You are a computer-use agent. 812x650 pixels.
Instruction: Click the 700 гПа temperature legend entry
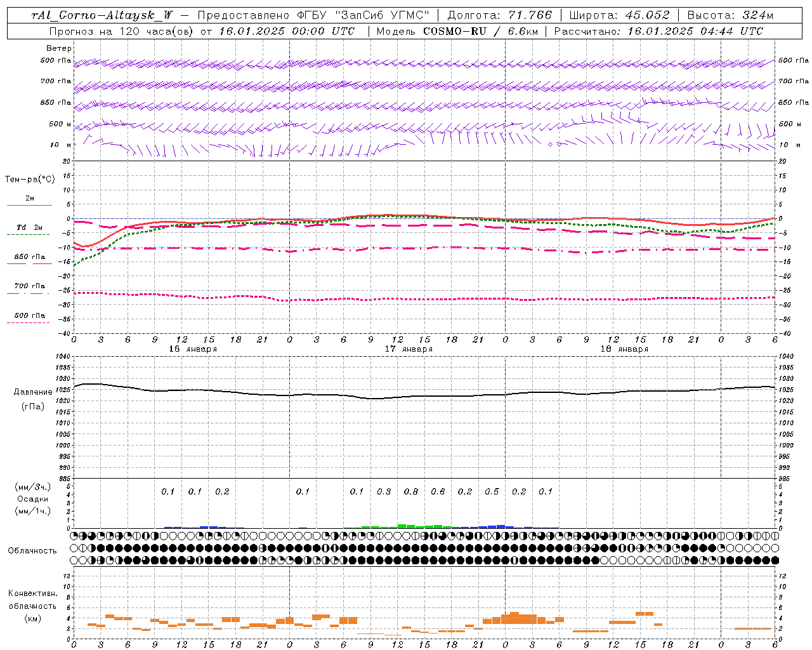point(30,286)
